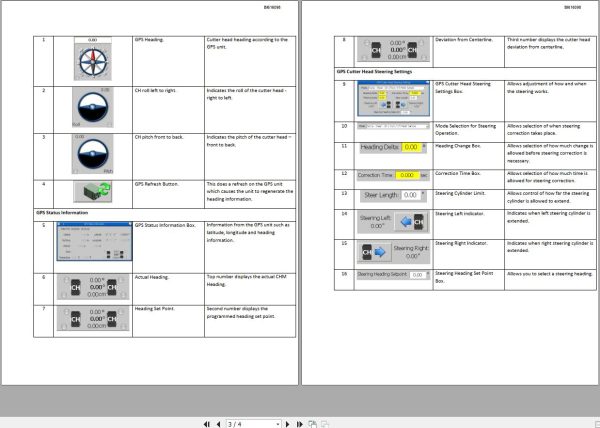Click the Correction Time 0.000 sec image
The height and width of the screenshot is (428, 600).
coord(393,175)
